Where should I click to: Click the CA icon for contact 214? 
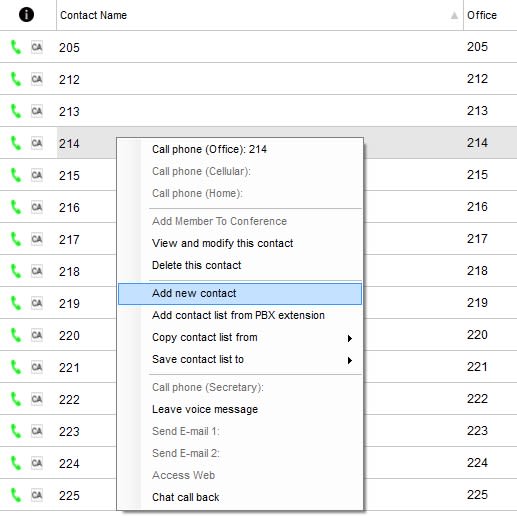point(37,143)
